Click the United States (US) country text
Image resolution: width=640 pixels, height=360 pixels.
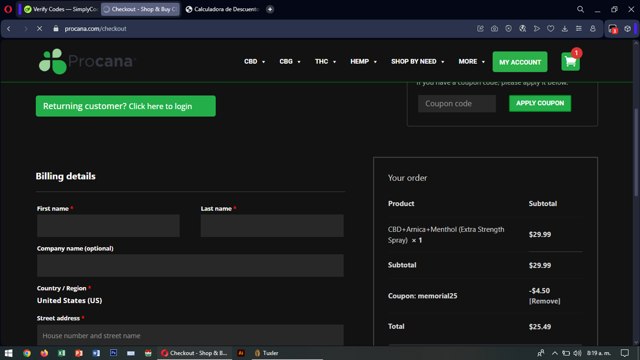click(69, 300)
